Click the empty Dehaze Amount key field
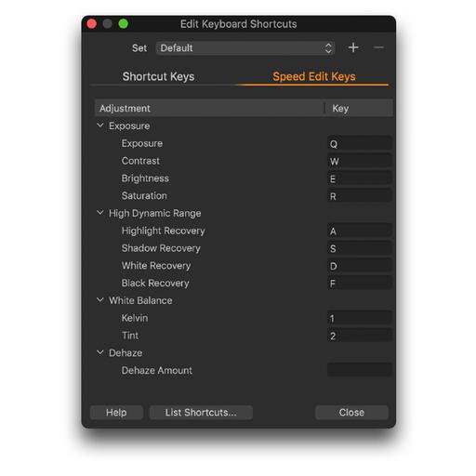 click(360, 370)
